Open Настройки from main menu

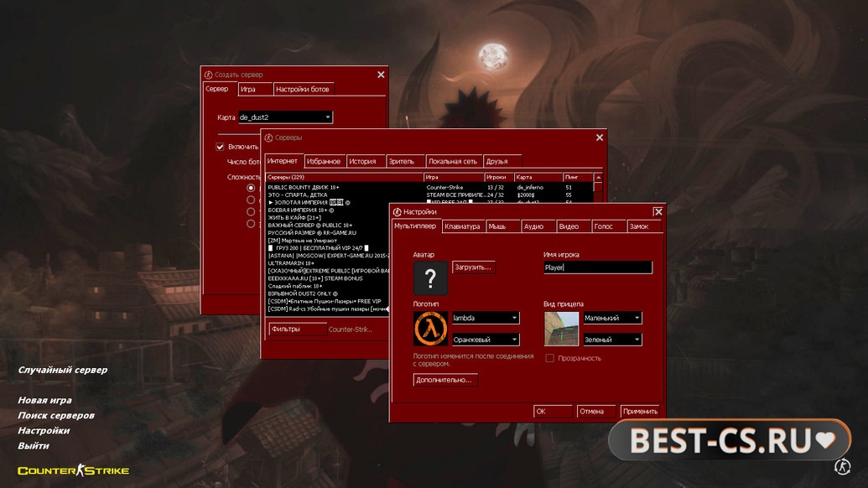pos(44,430)
